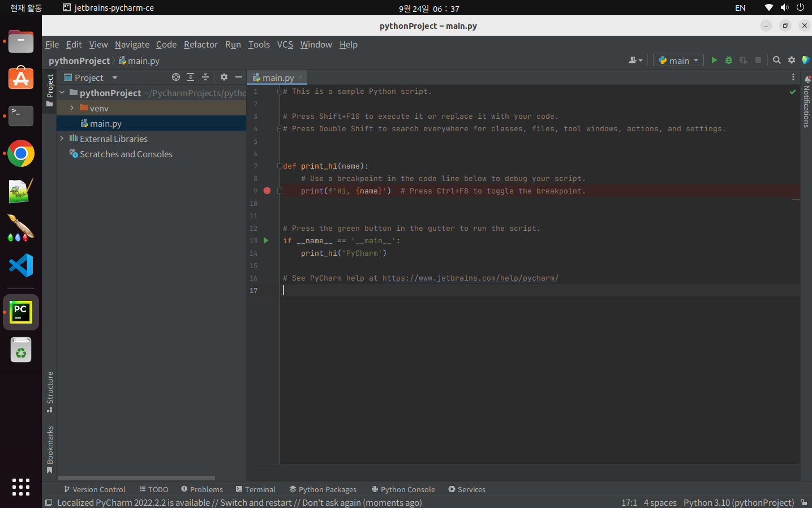Click the Python 3.10 interpreter status widget

pyautogui.click(x=738, y=502)
